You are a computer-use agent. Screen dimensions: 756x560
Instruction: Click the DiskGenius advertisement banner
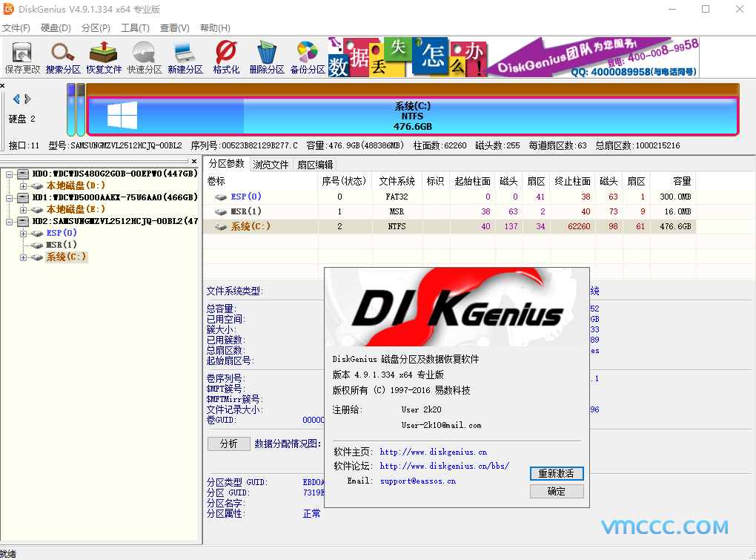pyautogui.click(x=514, y=57)
